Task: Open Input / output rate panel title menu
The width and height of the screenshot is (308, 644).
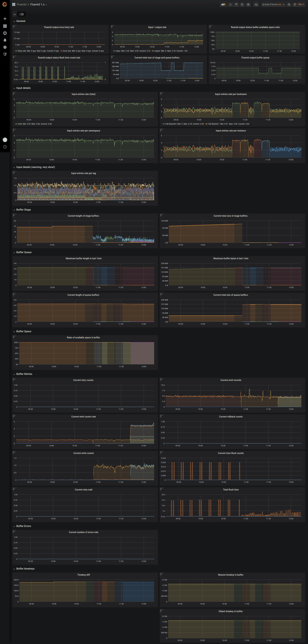Action: click(x=157, y=27)
